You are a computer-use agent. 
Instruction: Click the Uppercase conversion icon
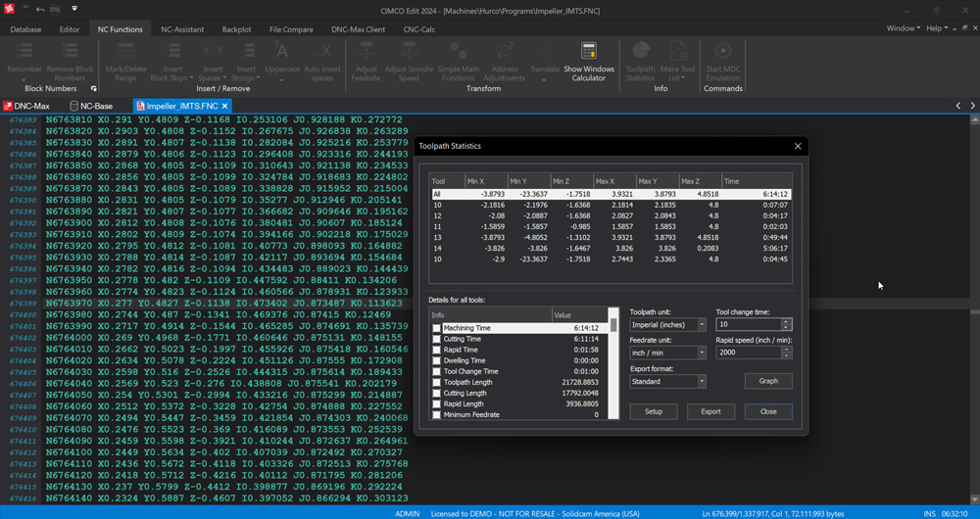(282, 52)
